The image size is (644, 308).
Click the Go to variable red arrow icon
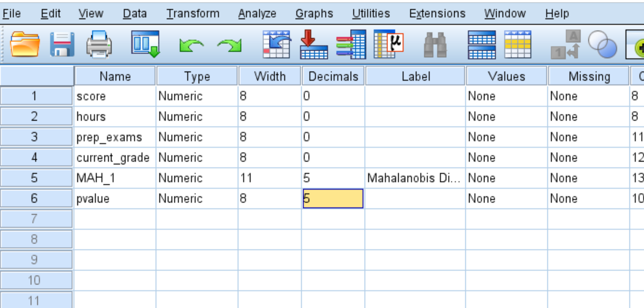click(314, 44)
